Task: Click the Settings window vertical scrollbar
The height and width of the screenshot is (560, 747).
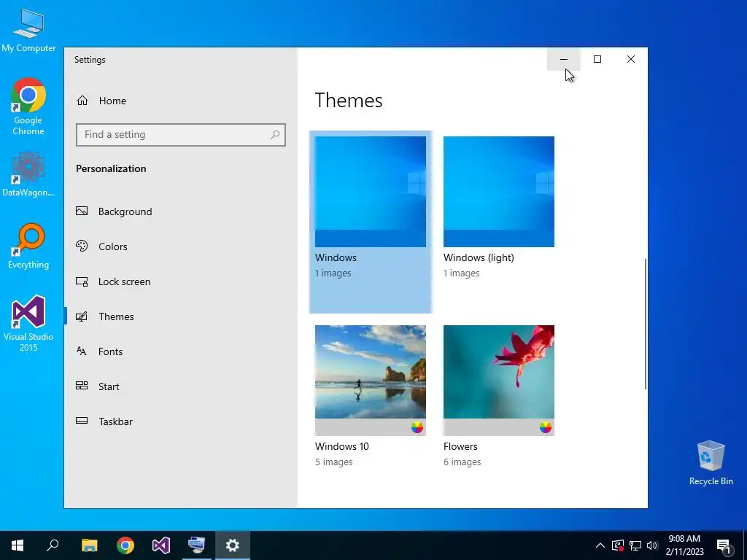Action: point(646,324)
